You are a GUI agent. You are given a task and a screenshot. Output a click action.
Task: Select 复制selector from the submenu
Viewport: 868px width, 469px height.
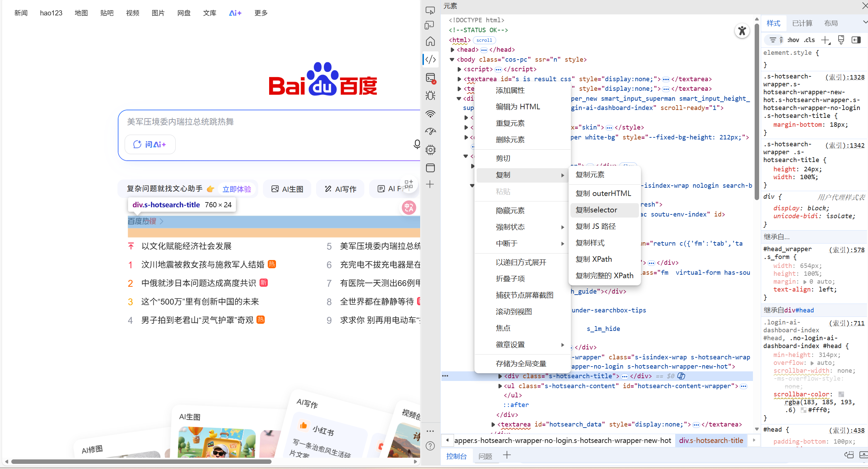[x=596, y=210]
